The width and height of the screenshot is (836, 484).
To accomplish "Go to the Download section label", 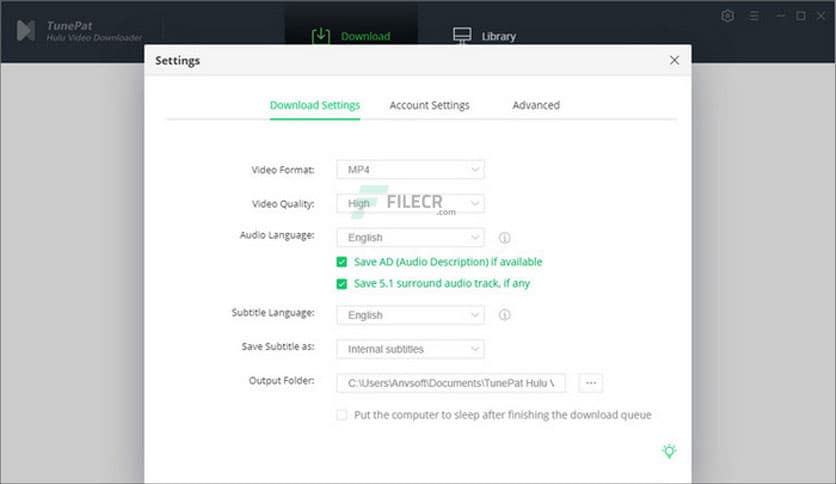I will coord(366,36).
